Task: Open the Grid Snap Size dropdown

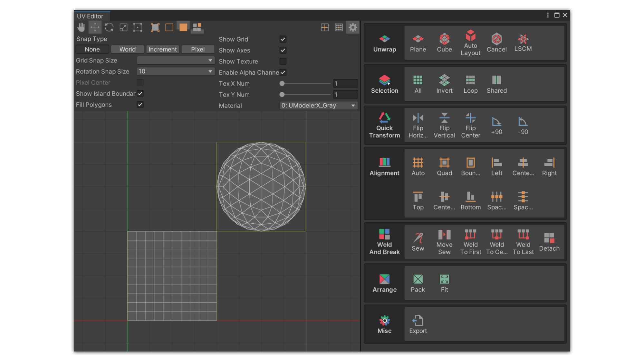Action: pyautogui.click(x=176, y=60)
